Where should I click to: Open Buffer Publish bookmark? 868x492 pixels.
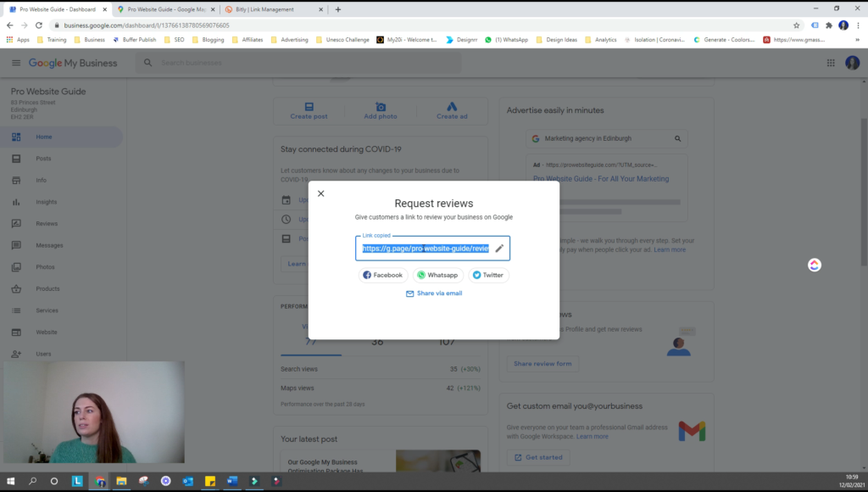[135, 40]
